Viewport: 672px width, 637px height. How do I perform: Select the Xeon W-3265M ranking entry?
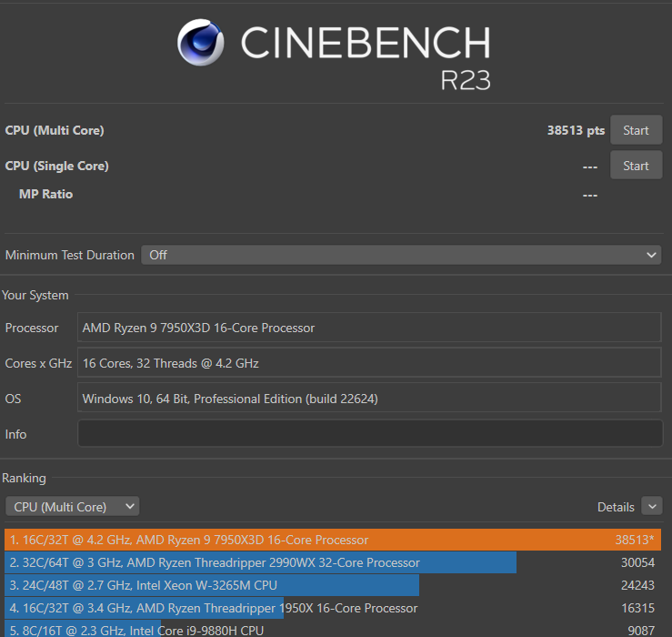[212, 585]
